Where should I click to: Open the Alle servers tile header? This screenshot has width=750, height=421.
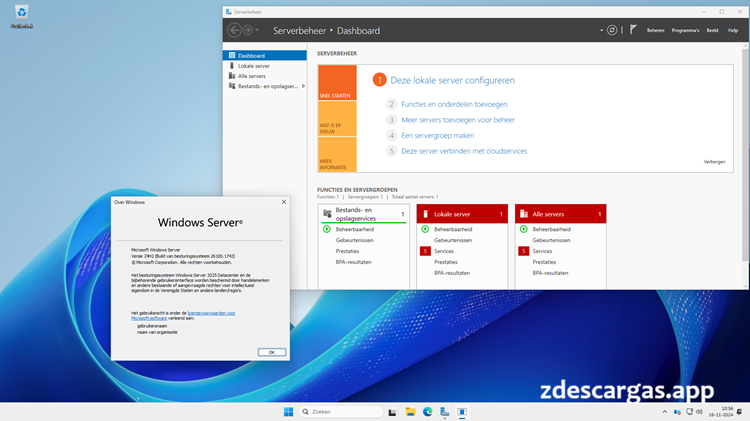[x=561, y=214]
